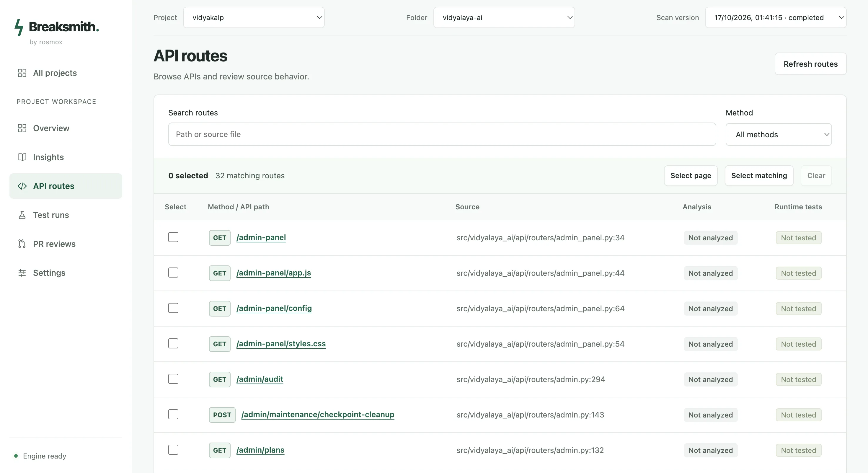Click source path admin.py:294
Viewport: 868px width, 473px height.
click(x=531, y=379)
